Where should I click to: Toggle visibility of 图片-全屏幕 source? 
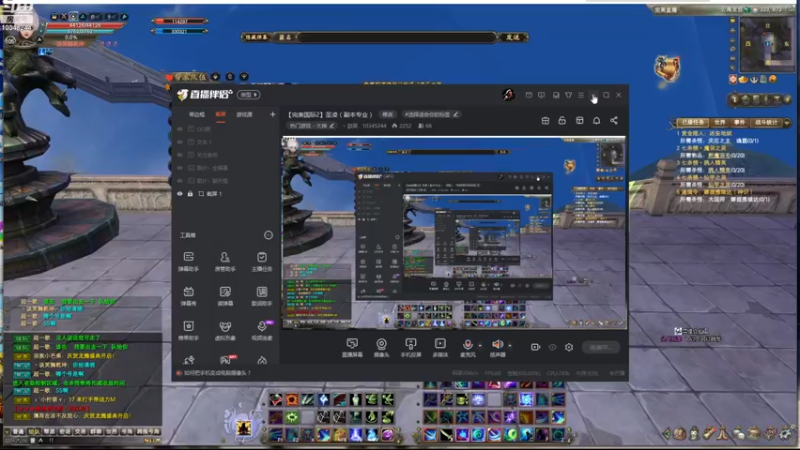click(180, 168)
